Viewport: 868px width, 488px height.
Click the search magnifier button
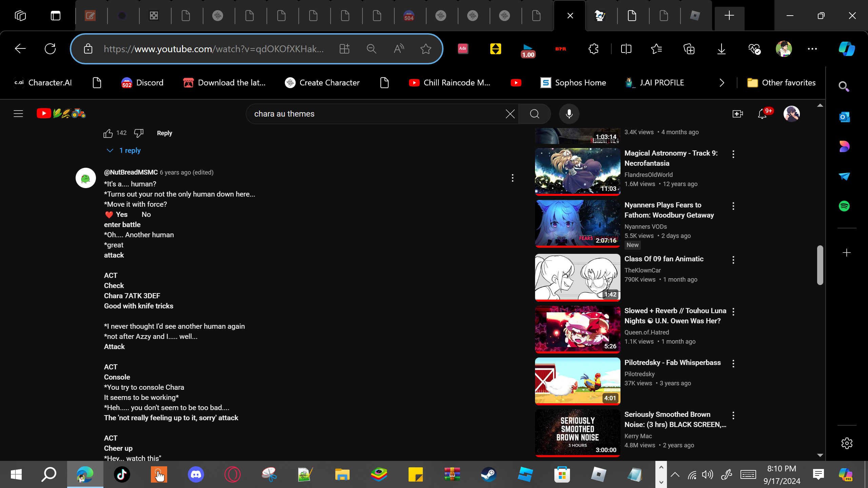pyautogui.click(x=534, y=114)
